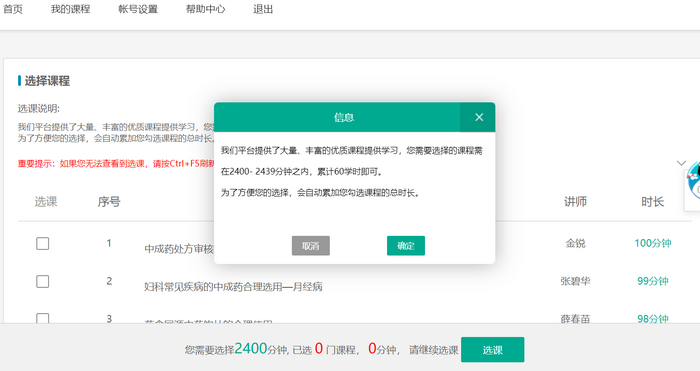Click the 讲师 column header
Viewport: 700px width, 371px height.
(575, 202)
